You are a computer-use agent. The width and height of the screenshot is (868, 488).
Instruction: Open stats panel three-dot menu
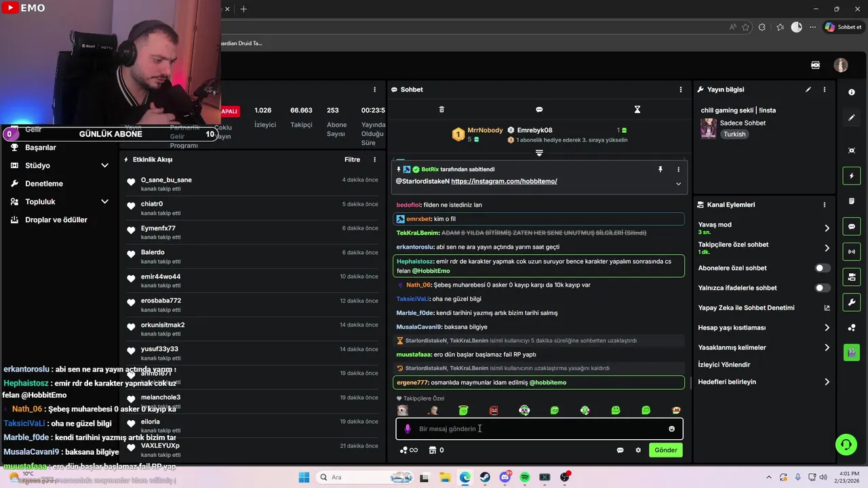click(374, 89)
